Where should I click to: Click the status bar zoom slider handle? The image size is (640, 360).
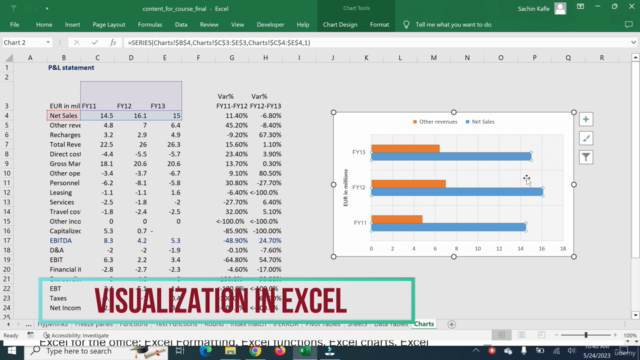pyautogui.click(x=586, y=335)
